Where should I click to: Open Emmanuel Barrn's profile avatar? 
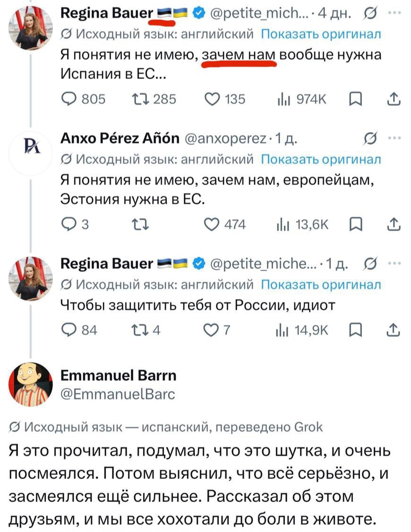[x=31, y=384]
